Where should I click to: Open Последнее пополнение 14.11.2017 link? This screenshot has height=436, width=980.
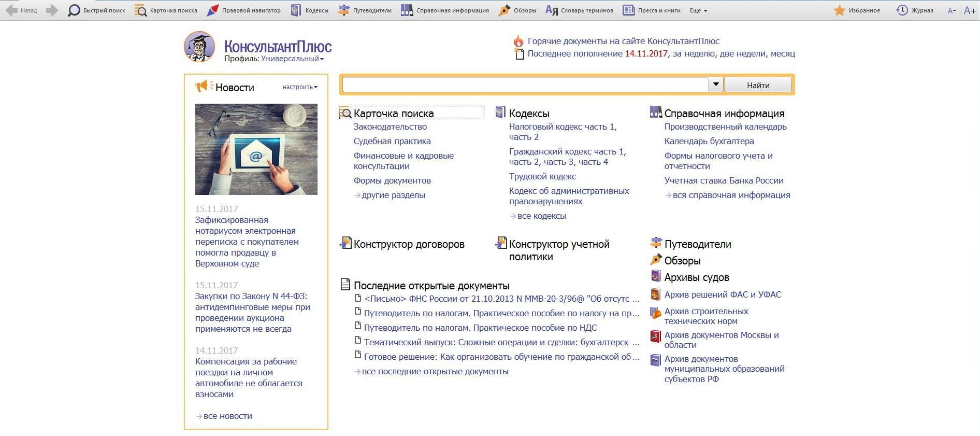(598, 53)
